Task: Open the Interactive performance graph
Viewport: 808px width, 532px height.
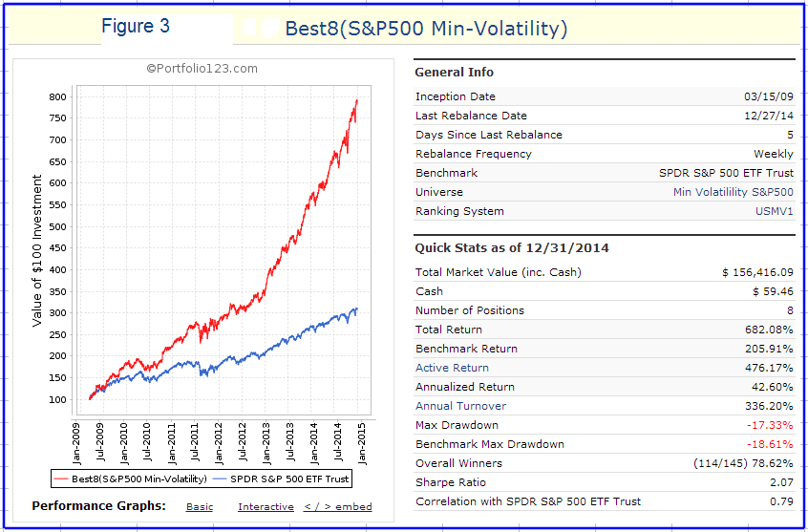Action: pos(266,507)
